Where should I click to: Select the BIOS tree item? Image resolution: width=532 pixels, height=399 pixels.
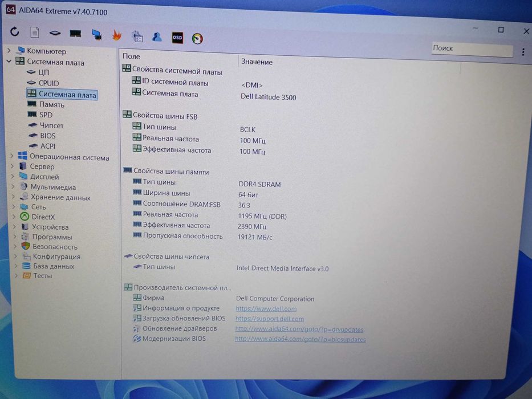[x=47, y=136]
